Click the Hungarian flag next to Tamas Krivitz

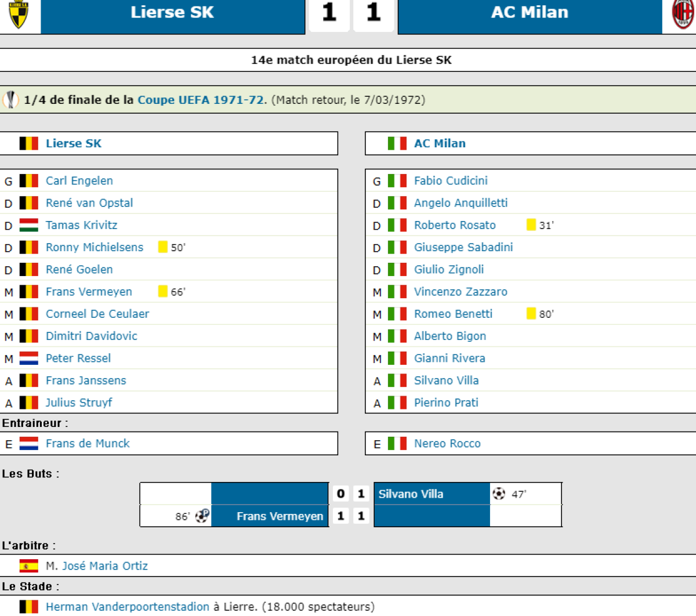tap(28, 225)
